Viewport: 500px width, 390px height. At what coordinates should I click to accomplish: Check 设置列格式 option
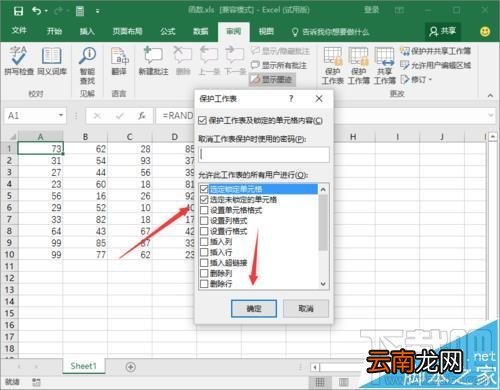[x=204, y=221]
